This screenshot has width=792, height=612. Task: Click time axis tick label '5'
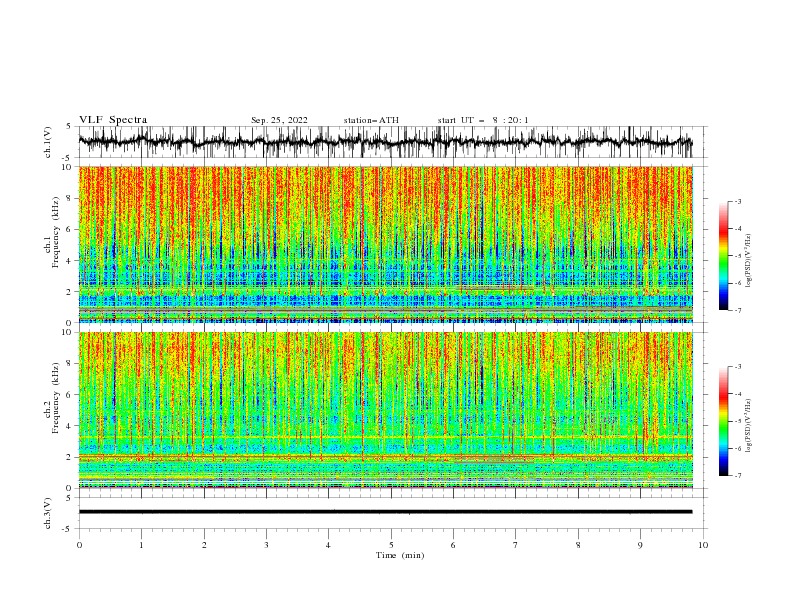(x=391, y=545)
